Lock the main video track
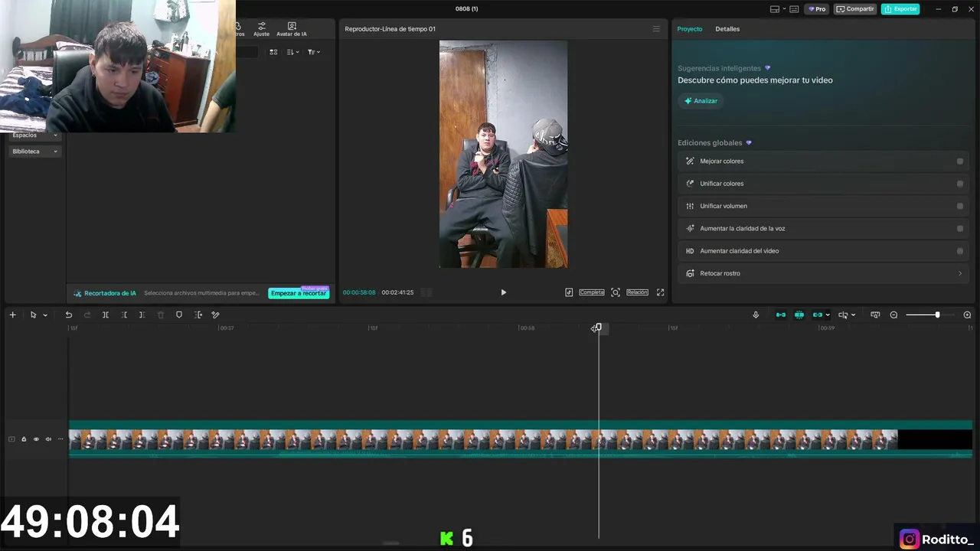Viewport: 980px width, 551px height. point(24,439)
